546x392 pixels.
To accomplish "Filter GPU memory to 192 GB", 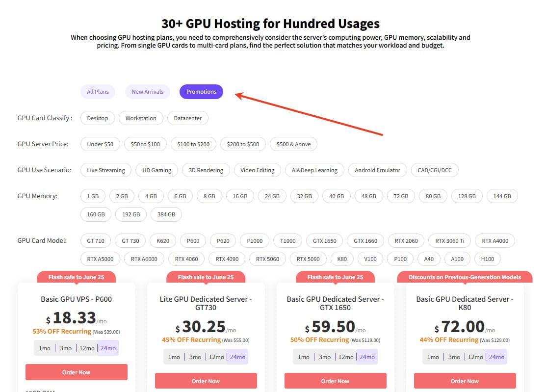I will [x=131, y=214].
